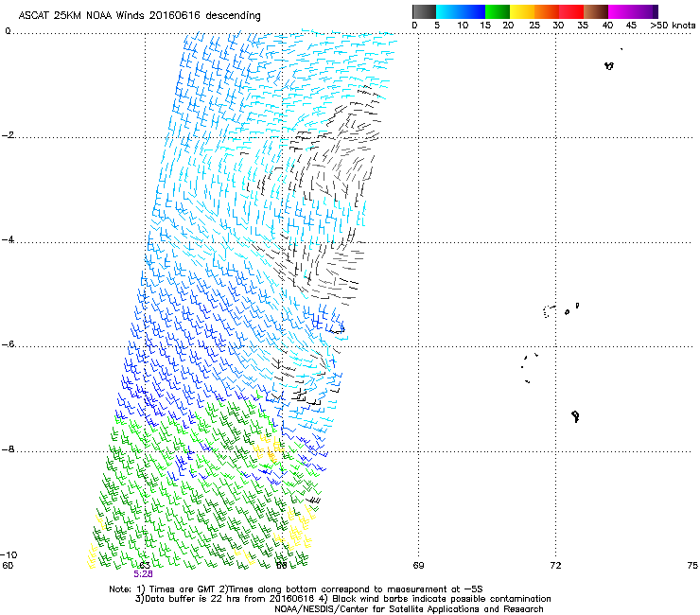Click the NOAA/NESDIS credit line

409,609
